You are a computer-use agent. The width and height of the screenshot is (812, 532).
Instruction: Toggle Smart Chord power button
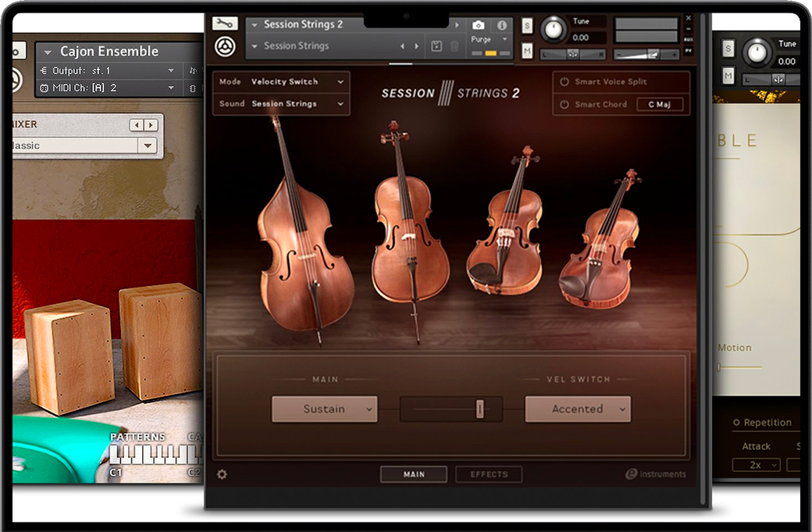click(x=564, y=104)
